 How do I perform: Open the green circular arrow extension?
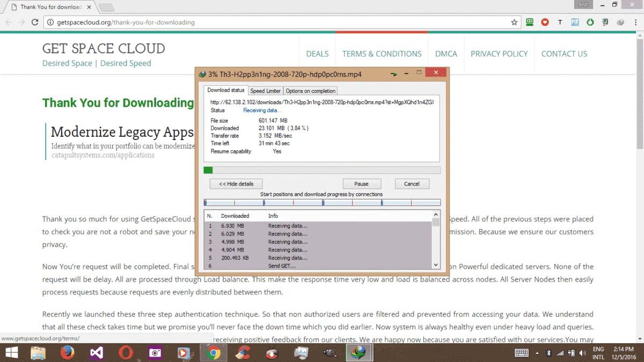(590, 23)
